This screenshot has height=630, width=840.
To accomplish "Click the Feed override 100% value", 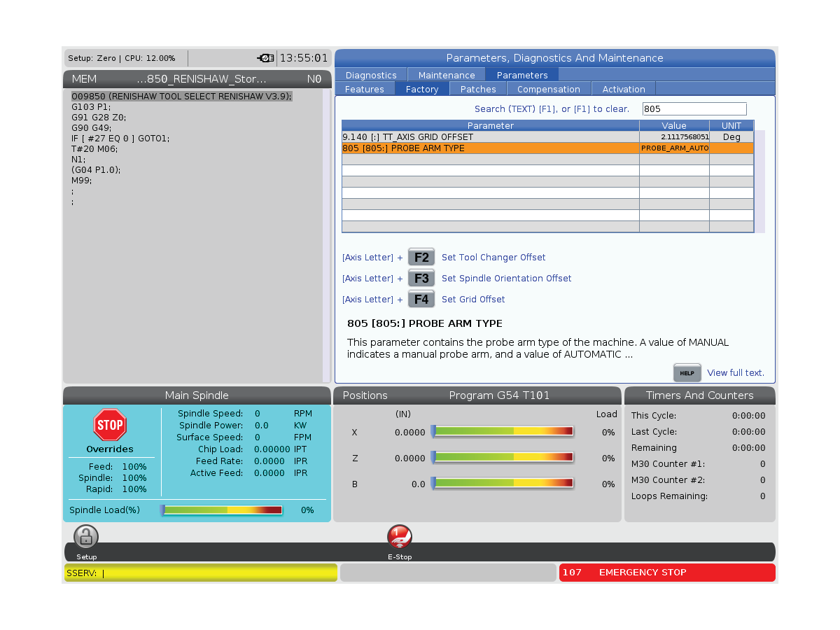I will 134,467.
